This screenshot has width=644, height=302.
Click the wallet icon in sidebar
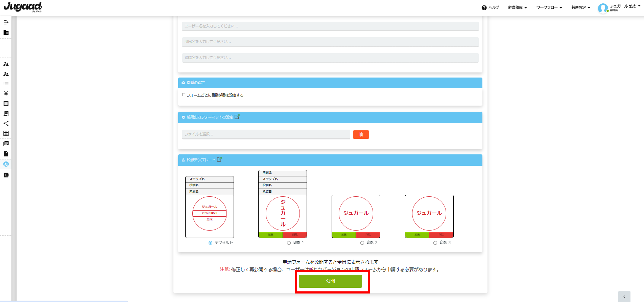(x=6, y=175)
